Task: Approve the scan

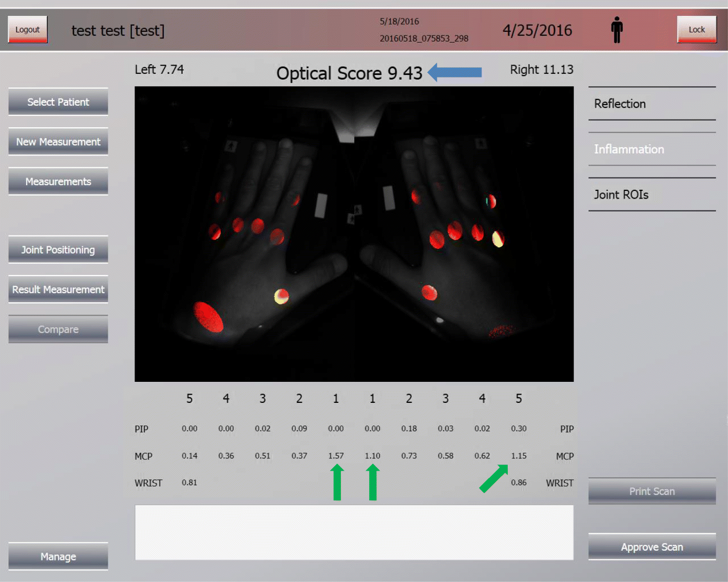Action: point(652,547)
